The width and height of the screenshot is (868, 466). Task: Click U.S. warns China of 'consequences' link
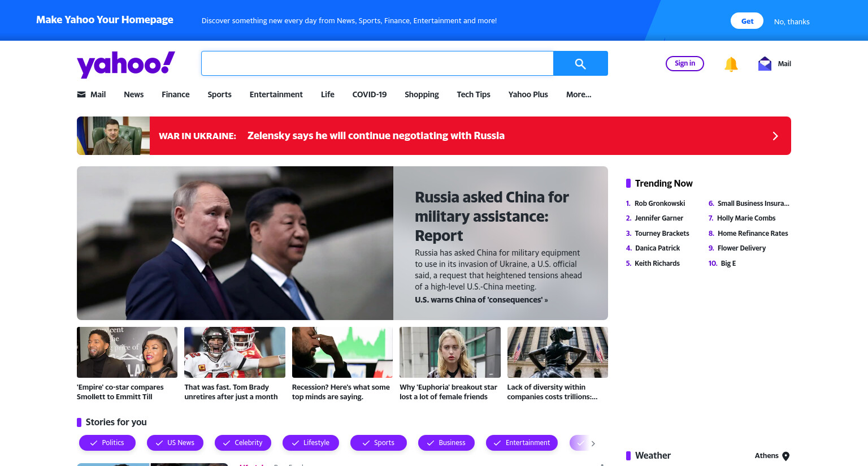coord(481,300)
